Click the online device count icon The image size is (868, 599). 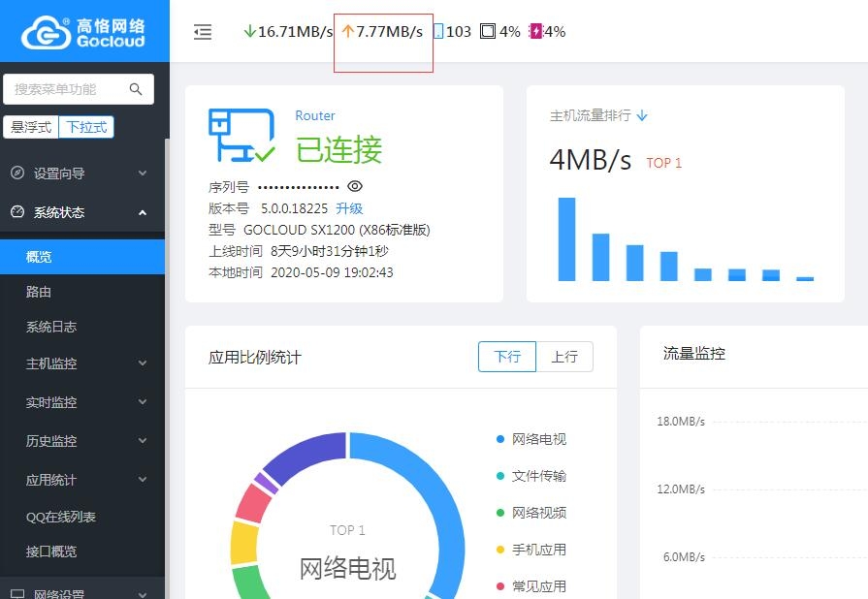pyautogui.click(x=438, y=32)
